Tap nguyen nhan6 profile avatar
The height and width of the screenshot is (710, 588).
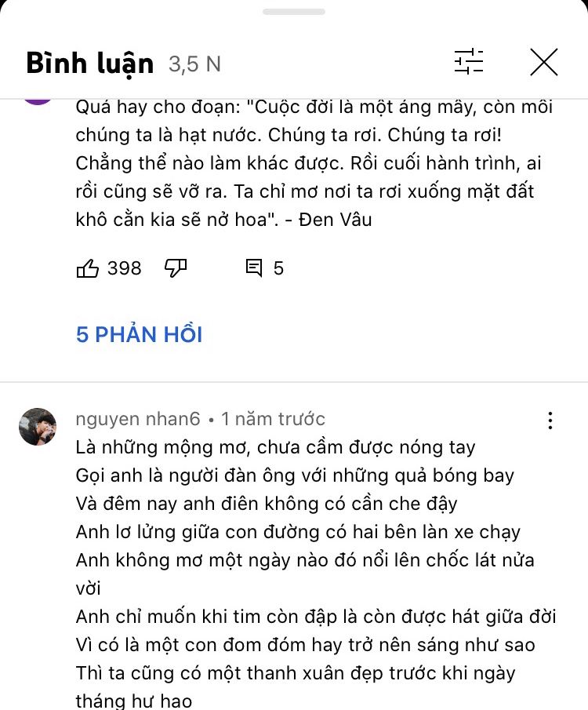coord(38,427)
